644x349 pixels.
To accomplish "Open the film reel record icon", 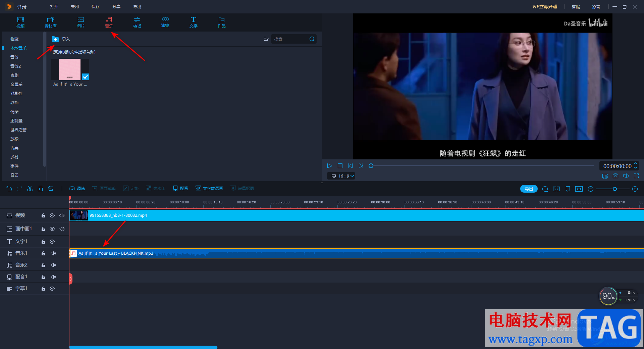I will coord(545,189).
